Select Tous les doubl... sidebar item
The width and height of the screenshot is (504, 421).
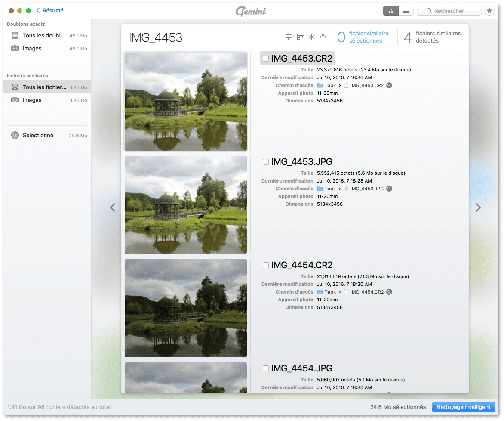point(47,35)
